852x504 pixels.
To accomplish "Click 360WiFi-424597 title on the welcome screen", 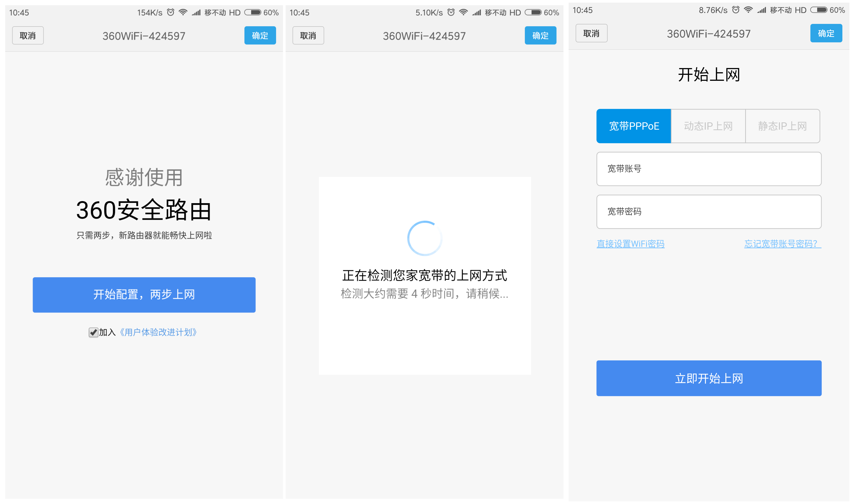I will tap(144, 36).
